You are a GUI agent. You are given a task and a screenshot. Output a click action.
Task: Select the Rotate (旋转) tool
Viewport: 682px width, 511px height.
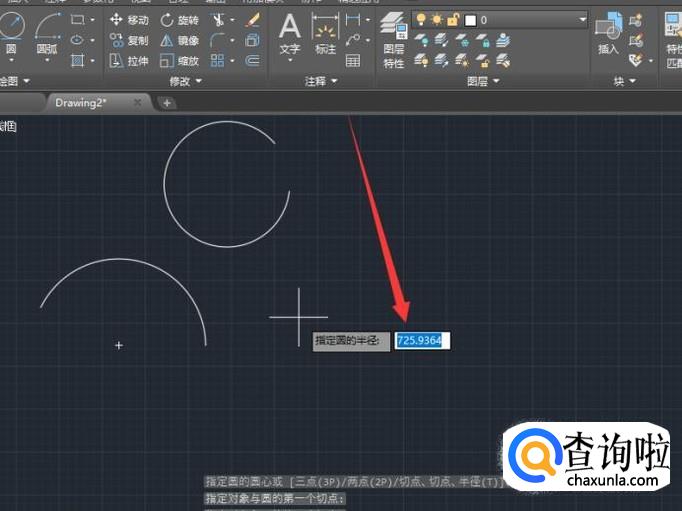[180, 20]
